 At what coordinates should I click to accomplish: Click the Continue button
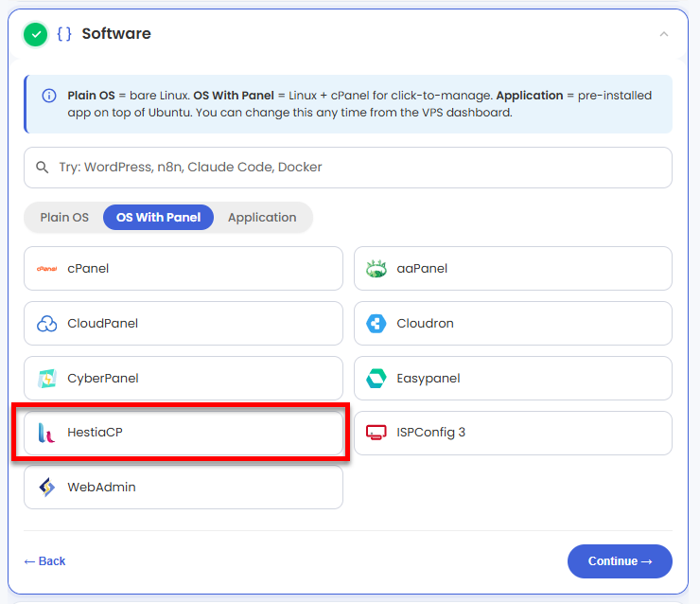pos(620,561)
